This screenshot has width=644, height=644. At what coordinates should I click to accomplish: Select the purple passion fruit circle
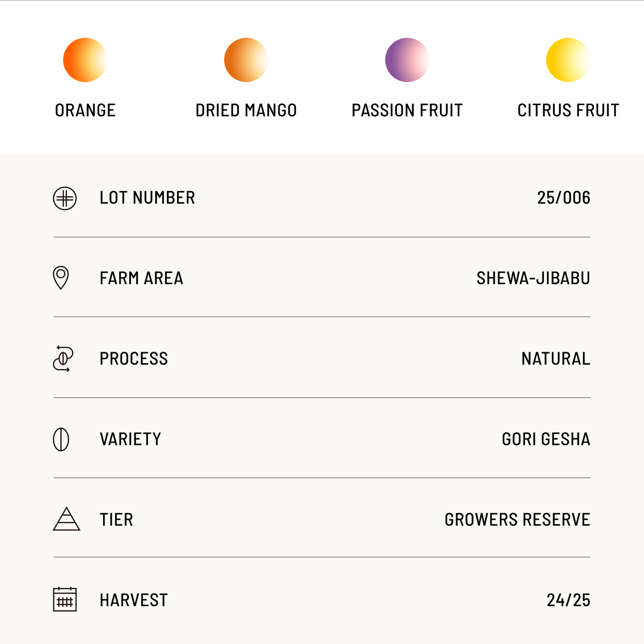[407, 60]
